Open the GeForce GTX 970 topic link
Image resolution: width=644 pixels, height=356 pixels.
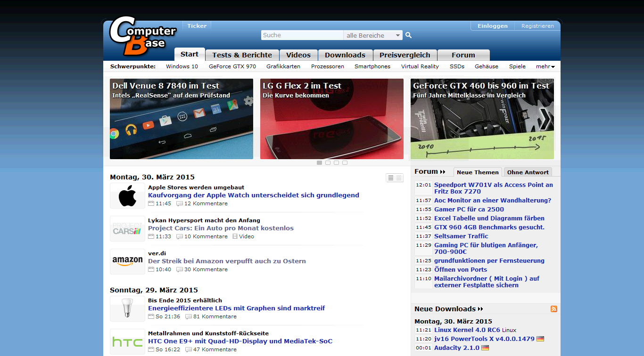[232, 66]
